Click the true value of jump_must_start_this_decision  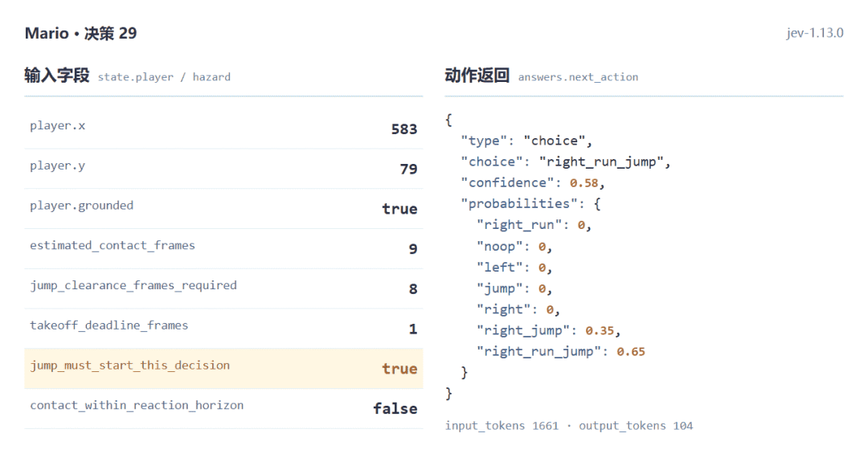(399, 369)
